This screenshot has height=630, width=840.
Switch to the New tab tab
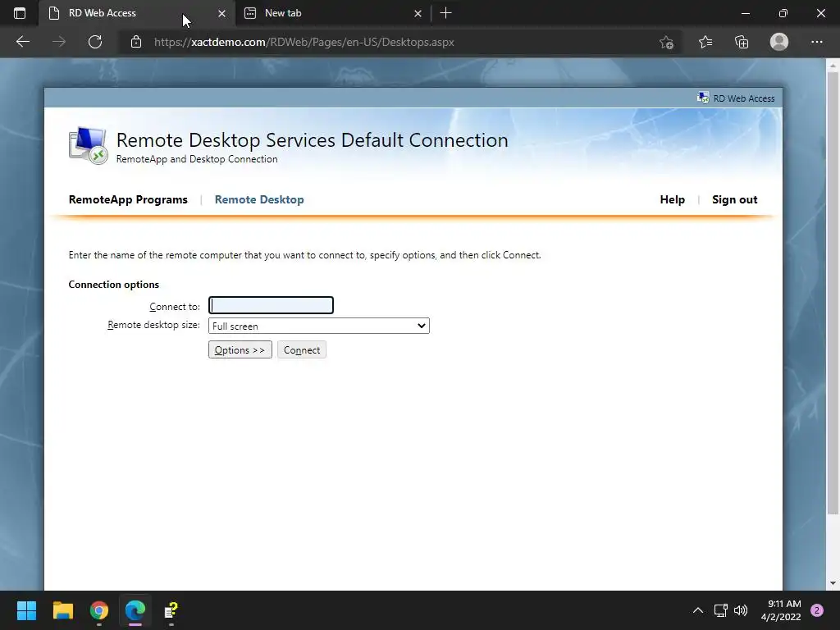coord(332,13)
